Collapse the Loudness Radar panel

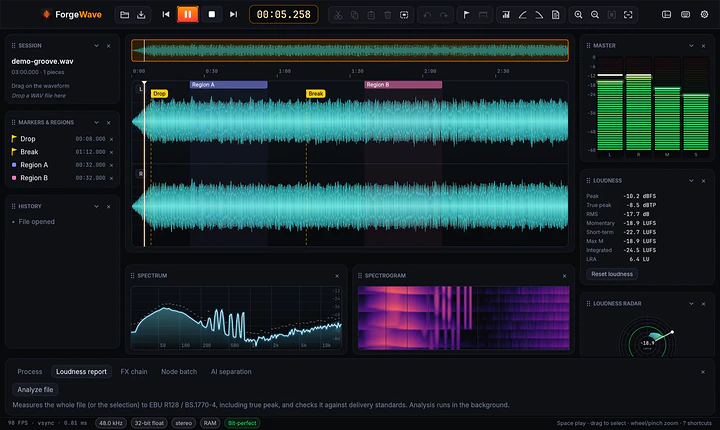[691, 304]
